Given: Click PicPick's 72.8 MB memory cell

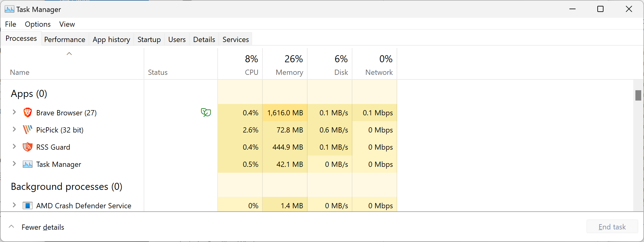Looking at the screenshot, I should pyautogui.click(x=285, y=130).
